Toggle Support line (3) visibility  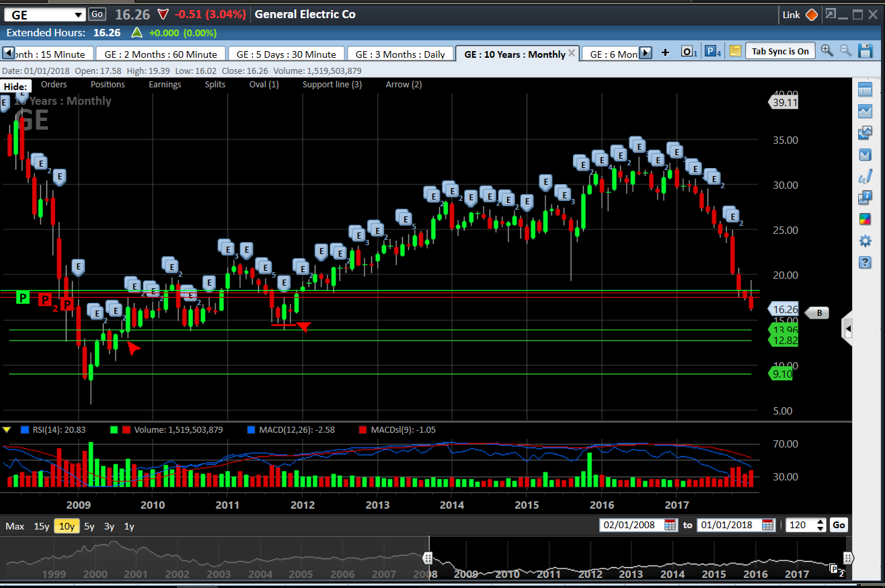(x=332, y=84)
